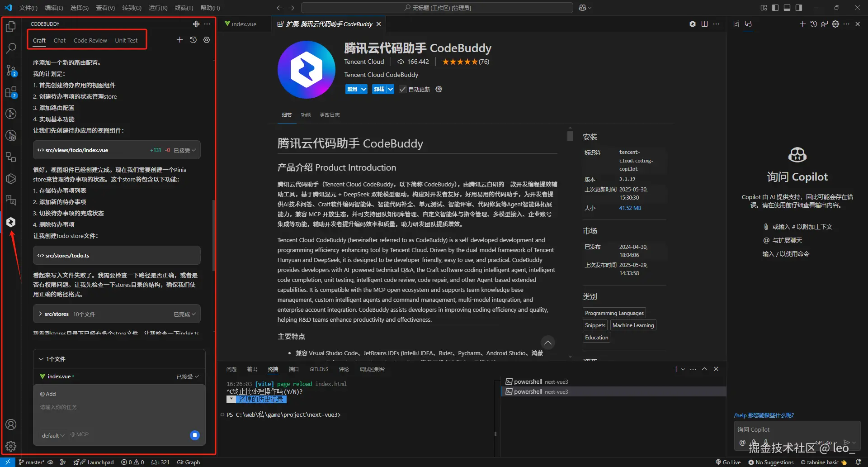The image size is (868, 467).
Task: Open the Extensions view in the activity bar
Action: point(11,92)
